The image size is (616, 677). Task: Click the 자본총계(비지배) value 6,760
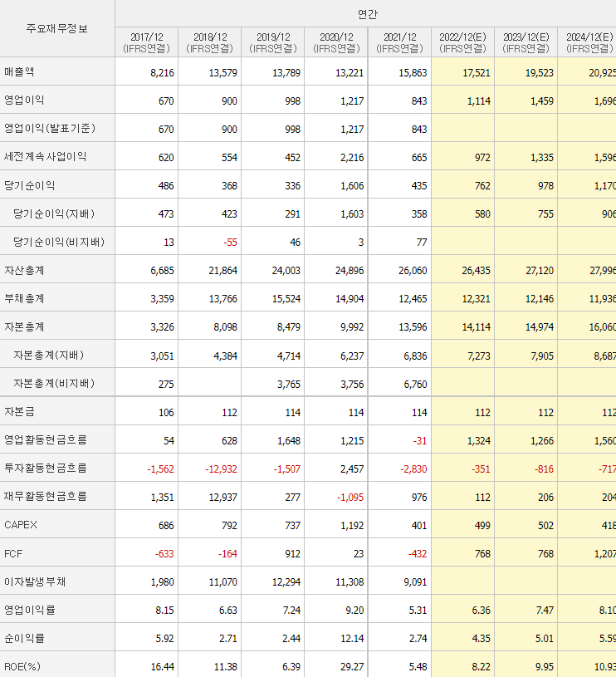[415, 385]
